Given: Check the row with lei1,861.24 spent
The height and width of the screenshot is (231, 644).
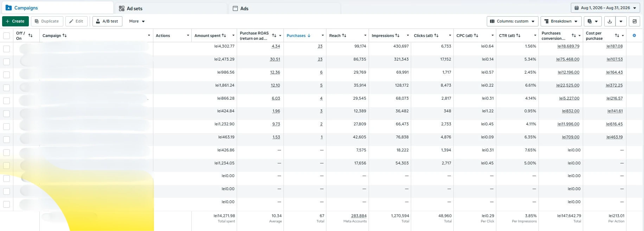Looking at the screenshot, I should 6,88.
